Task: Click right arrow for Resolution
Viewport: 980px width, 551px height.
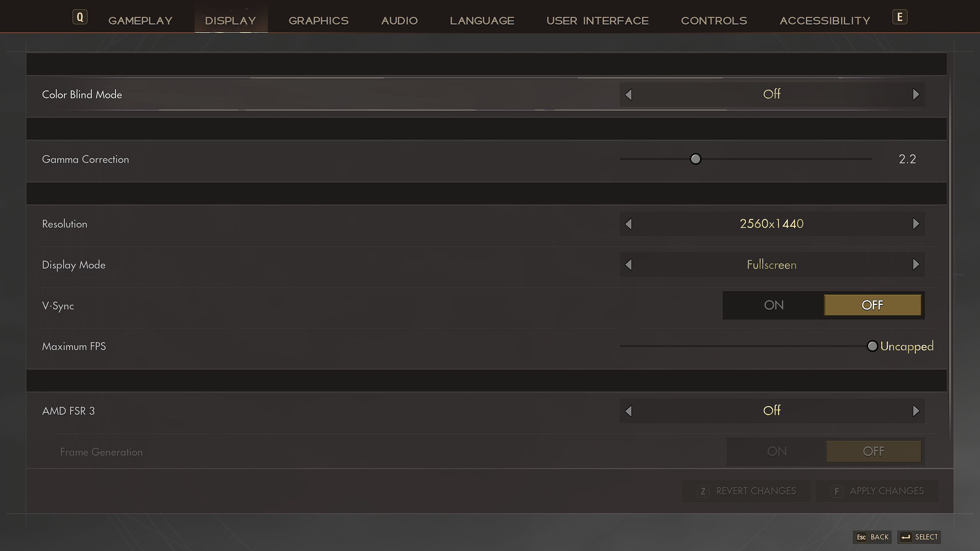Action: point(916,224)
